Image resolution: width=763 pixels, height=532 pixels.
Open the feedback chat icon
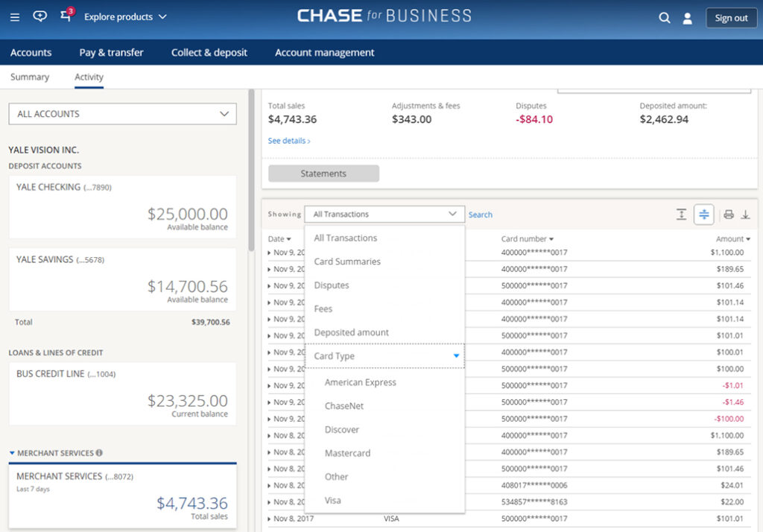click(x=39, y=16)
